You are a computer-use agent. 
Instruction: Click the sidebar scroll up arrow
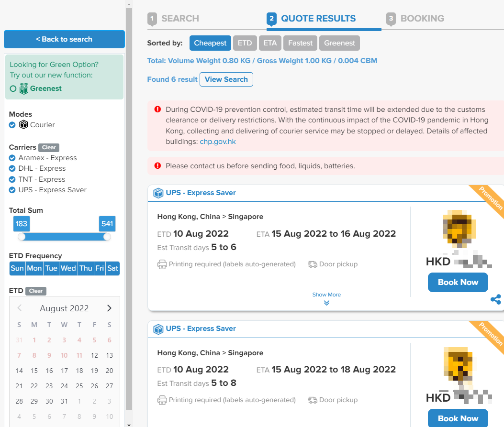pos(129,4)
